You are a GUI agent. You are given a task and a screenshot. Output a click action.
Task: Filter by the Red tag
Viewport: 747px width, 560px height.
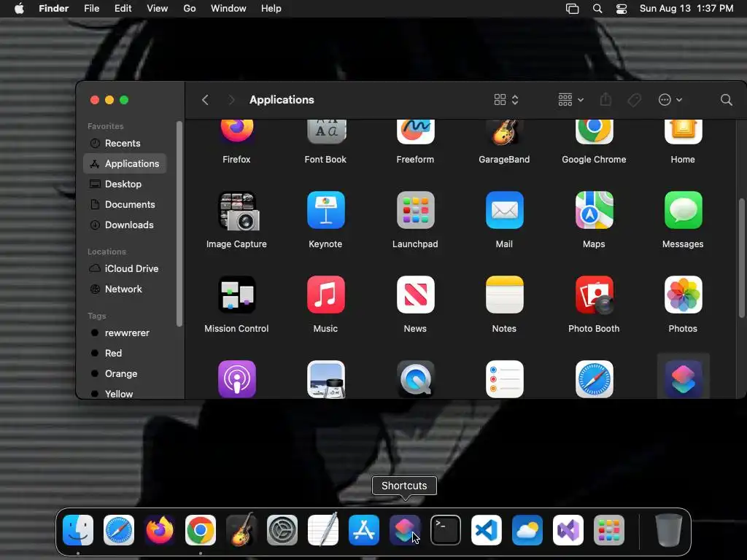pyautogui.click(x=125, y=354)
